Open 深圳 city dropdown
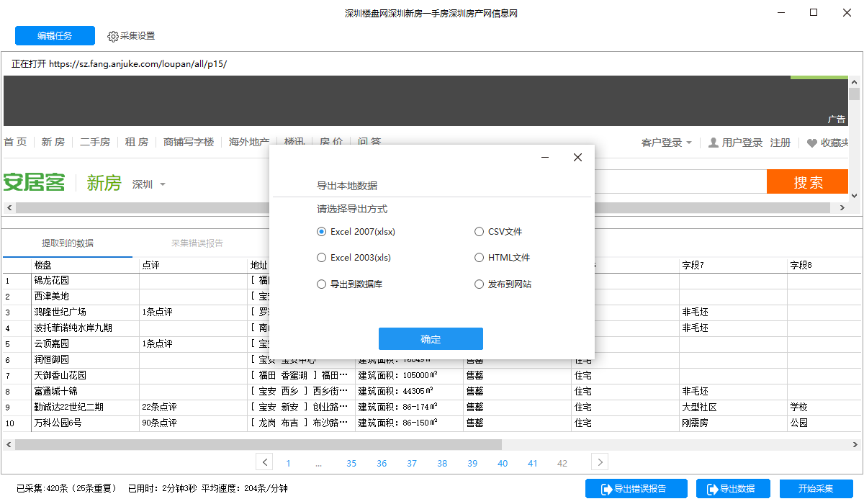 [149, 184]
